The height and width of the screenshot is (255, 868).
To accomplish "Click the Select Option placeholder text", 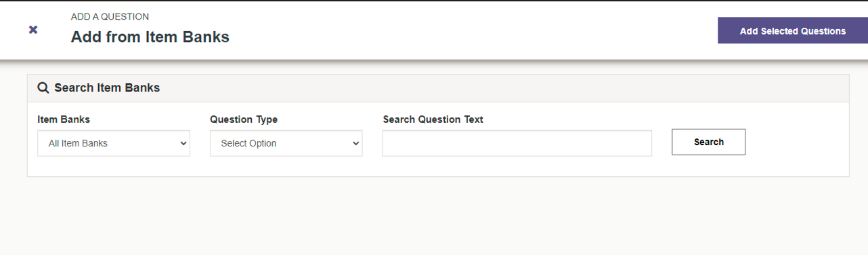I will [248, 143].
